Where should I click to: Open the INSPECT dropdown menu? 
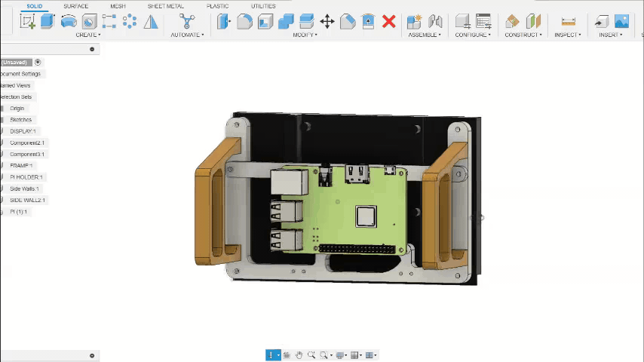point(568,35)
